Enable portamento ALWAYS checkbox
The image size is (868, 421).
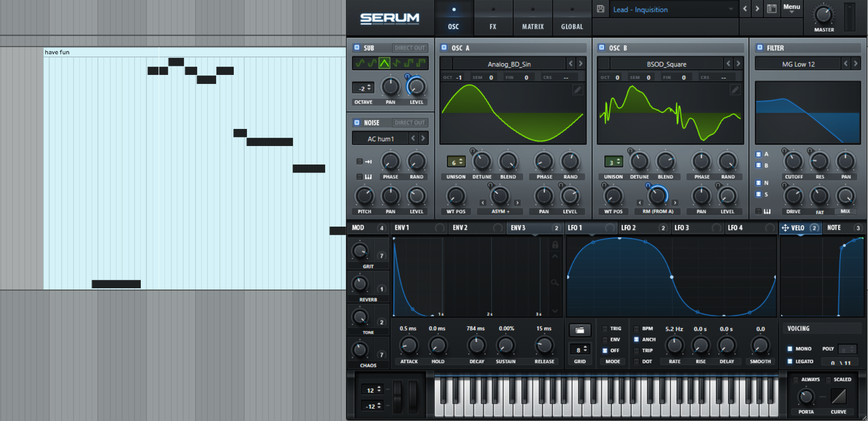(796, 380)
